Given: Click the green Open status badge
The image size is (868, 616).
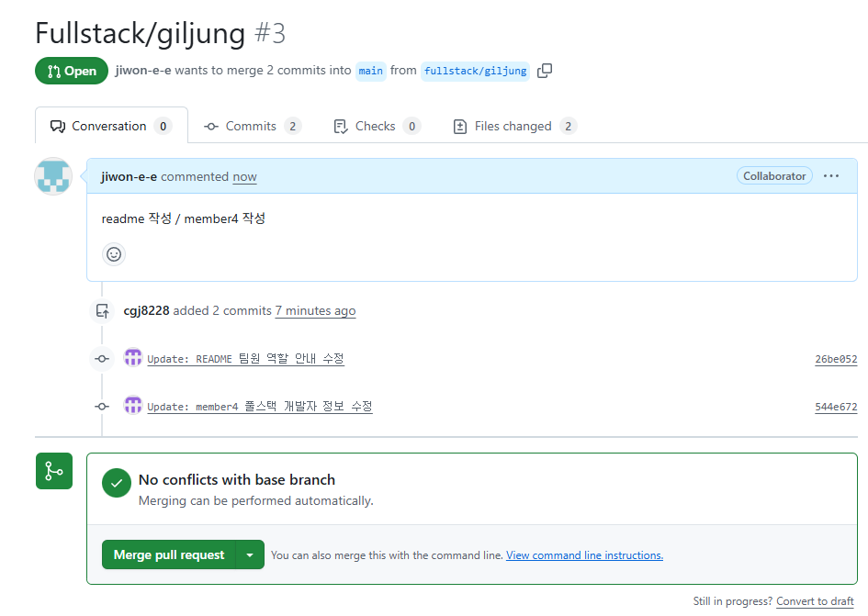Looking at the screenshot, I should (72, 71).
